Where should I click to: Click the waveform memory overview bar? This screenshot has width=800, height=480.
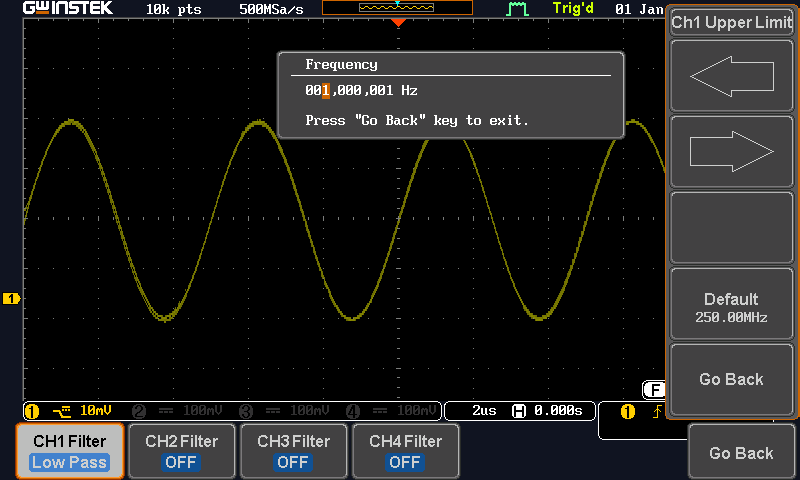pyautogui.click(x=397, y=8)
